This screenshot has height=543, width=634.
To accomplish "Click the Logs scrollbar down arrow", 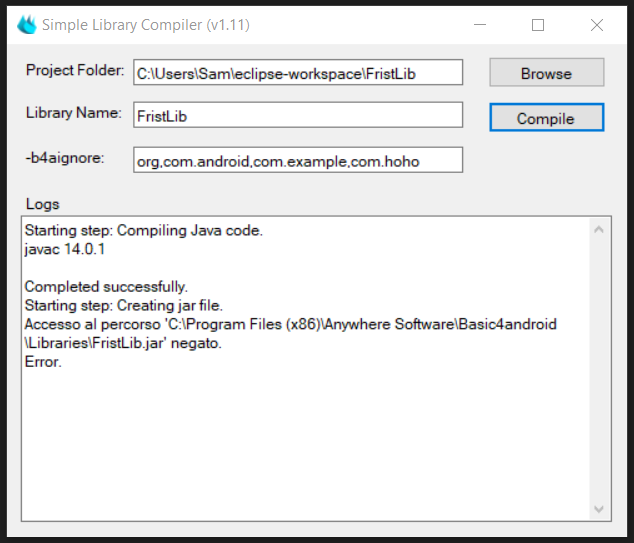I will pyautogui.click(x=599, y=510).
